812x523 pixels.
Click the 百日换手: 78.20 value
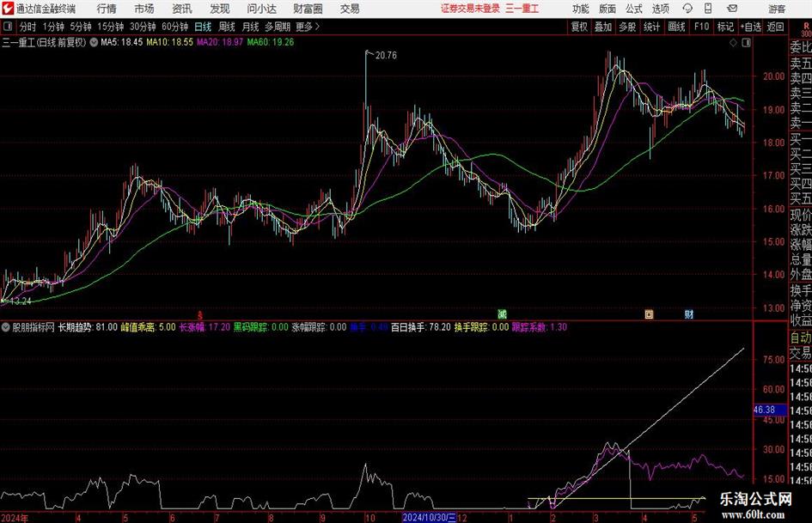pyautogui.click(x=420, y=327)
